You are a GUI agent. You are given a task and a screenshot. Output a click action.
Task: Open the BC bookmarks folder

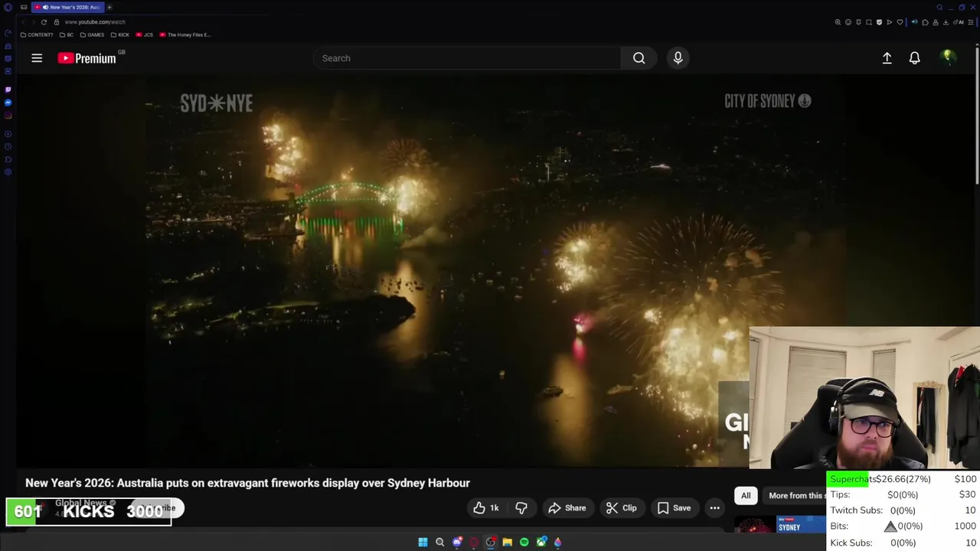(67, 34)
